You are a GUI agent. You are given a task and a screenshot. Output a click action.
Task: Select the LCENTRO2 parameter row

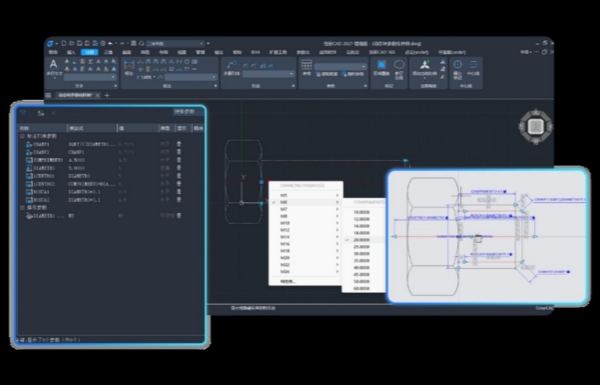(x=111, y=184)
